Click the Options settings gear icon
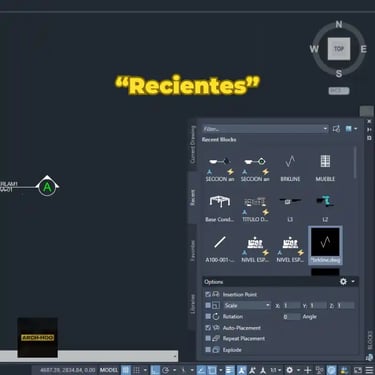 click(x=343, y=282)
